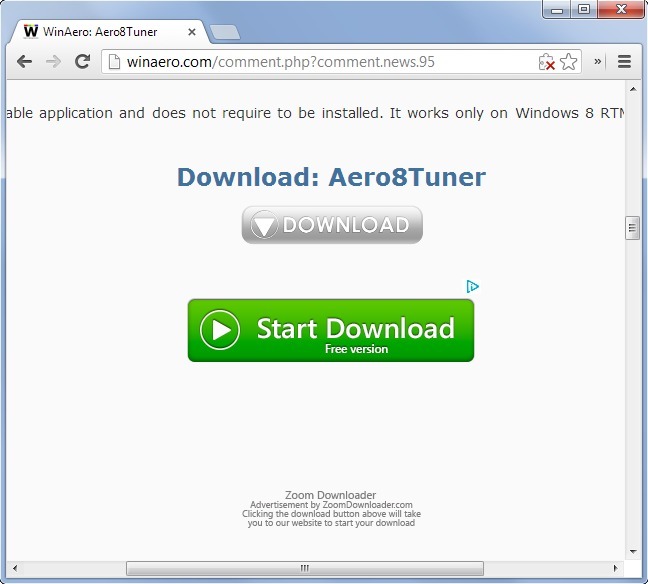Viewport: 648px width, 584px height.
Task: Click the blocked plug-in icon in address bar
Action: 546,62
